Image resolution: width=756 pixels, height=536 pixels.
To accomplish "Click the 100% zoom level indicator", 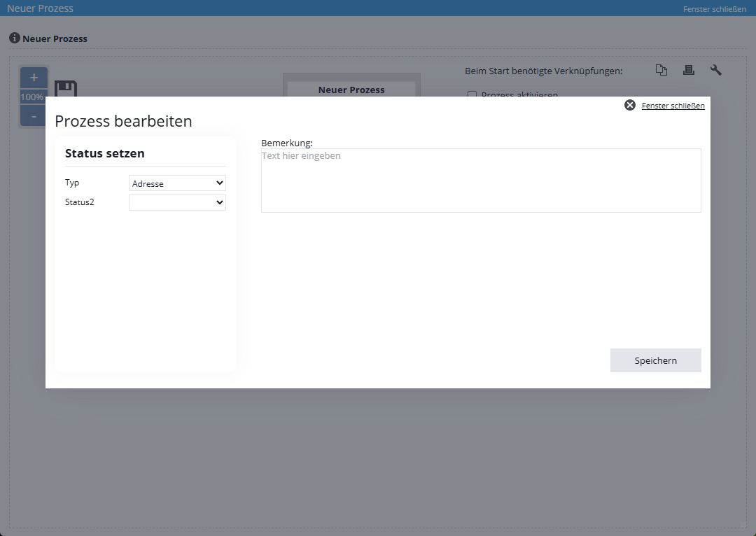I will (x=32, y=97).
